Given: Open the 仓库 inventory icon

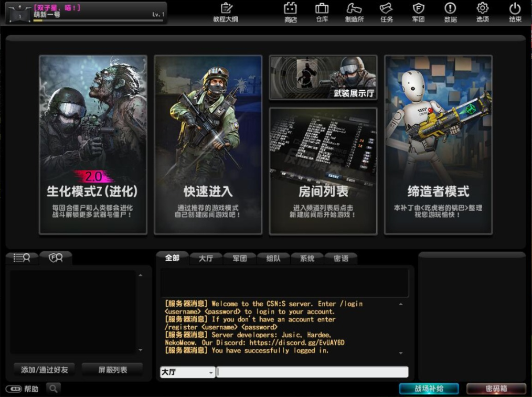Looking at the screenshot, I should click(x=322, y=13).
